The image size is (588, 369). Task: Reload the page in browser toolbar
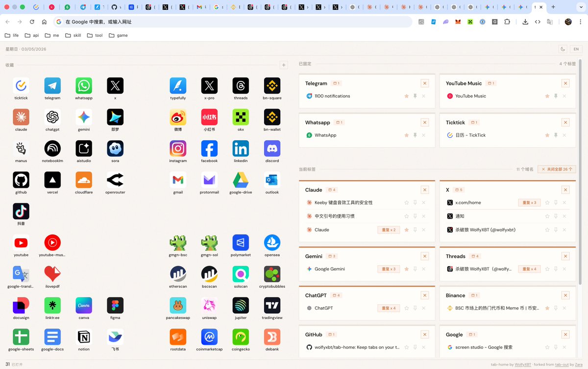(32, 22)
